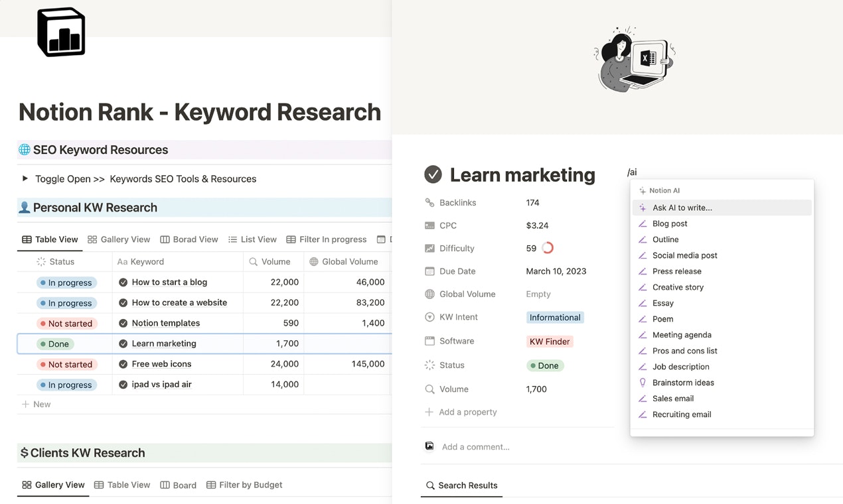Toggle check icon on Notion templates row

pos(123,324)
